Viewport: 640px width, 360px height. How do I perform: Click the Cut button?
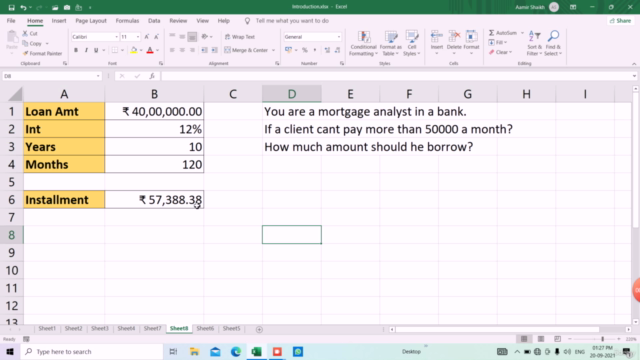point(30,33)
